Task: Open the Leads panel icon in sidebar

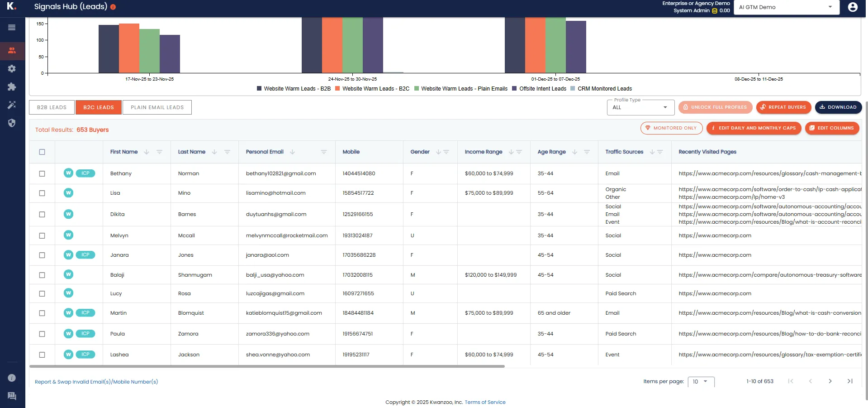Action: (x=12, y=51)
